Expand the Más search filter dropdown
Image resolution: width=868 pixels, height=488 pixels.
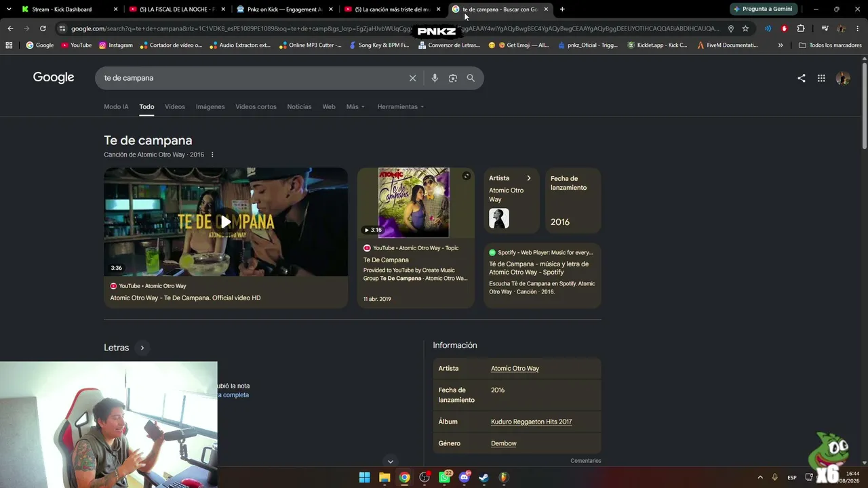(355, 107)
